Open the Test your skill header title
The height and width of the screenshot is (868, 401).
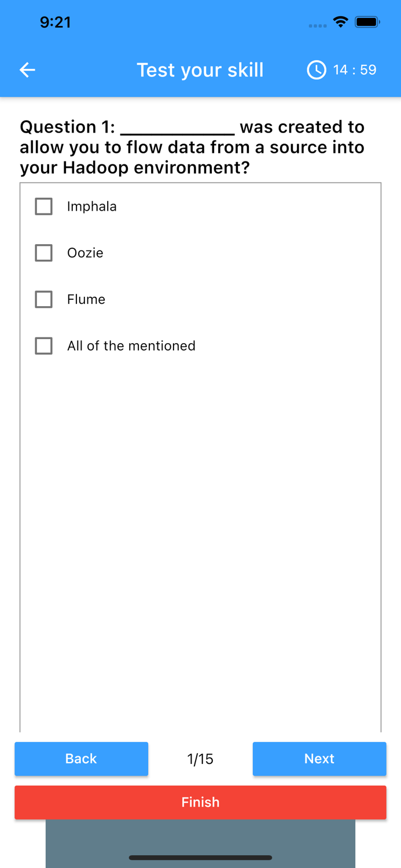pos(200,69)
